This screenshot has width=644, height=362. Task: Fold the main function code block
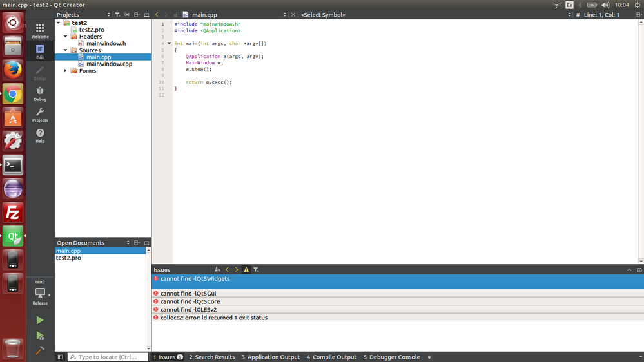pyautogui.click(x=169, y=43)
